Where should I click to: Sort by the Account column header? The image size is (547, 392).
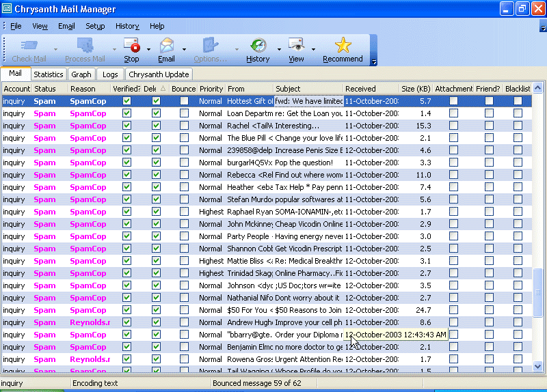click(16, 89)
